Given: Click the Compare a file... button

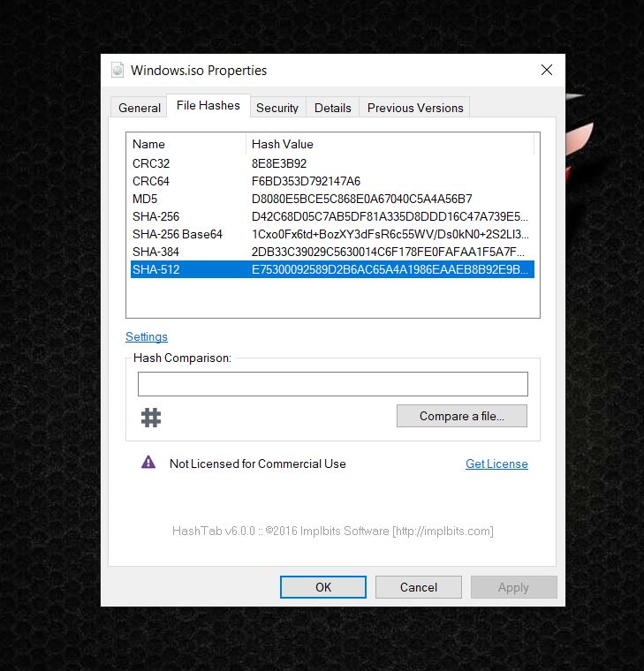Looking at the screenshot, I should [x=462, y=416].
